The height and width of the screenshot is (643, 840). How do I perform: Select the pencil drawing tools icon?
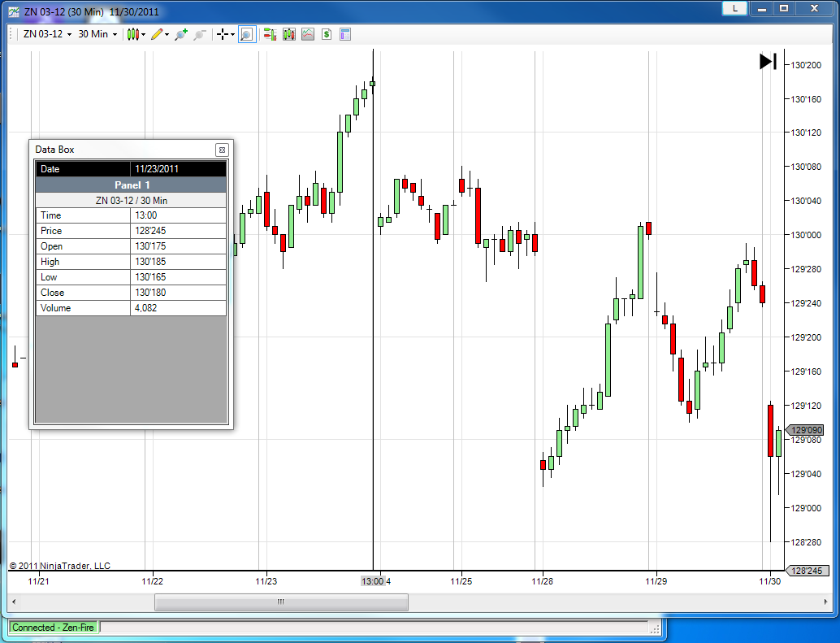tap(157, 34)
